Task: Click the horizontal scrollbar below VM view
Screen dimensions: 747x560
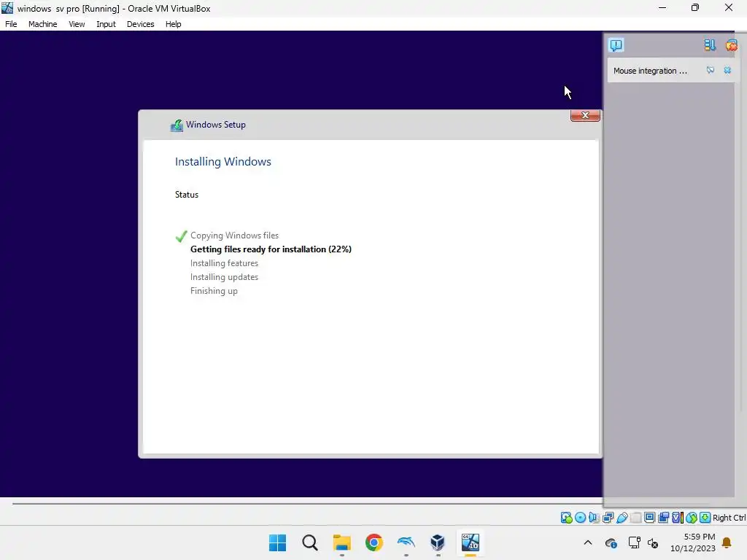Action: coord(307,503)
